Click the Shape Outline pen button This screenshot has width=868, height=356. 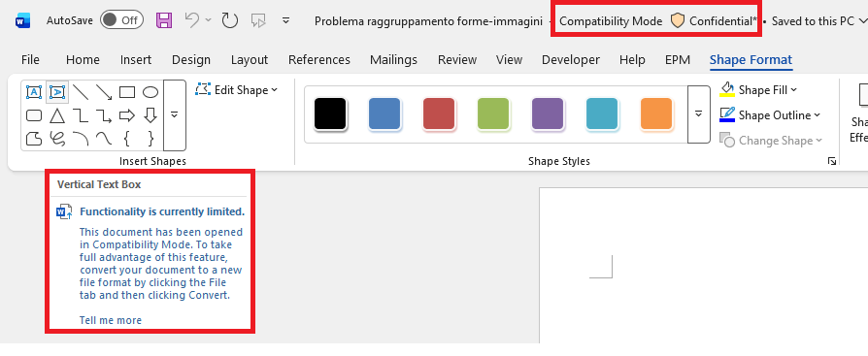click(x=727, y=115)
